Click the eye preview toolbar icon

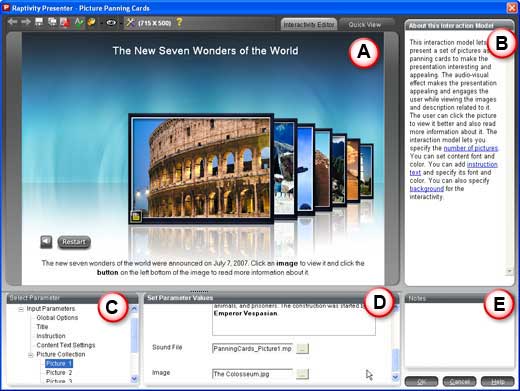coord(111,23)
